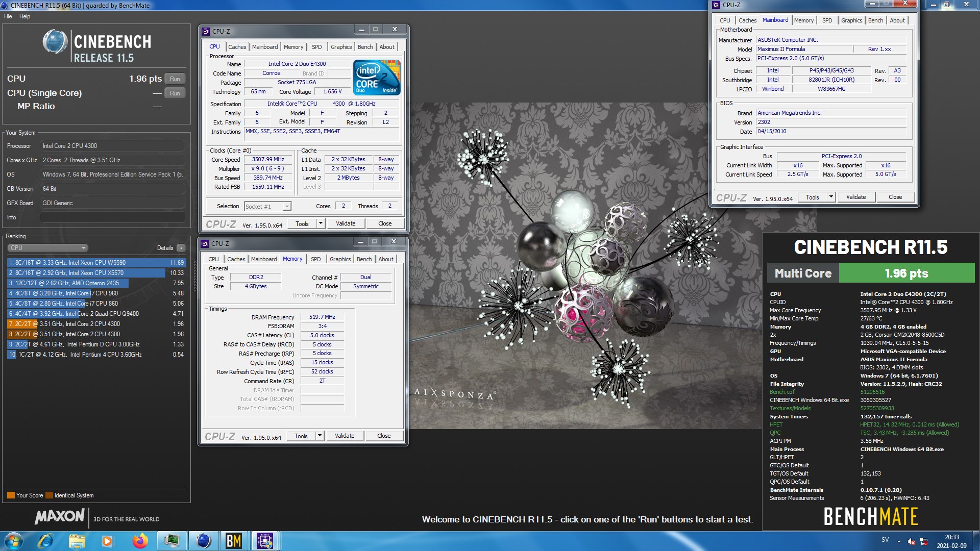Image resolution: width=980 pixels, height=551 pixels.
Task: Click the Bench.cof green link text
Action: [x=782, y=392]
